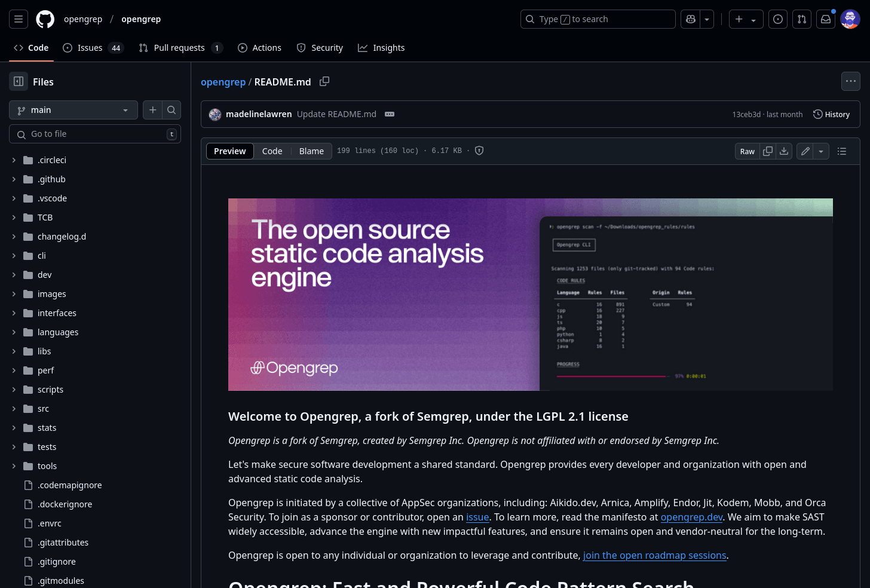This screenshot has height=588, width=870.
Task: Click the GitHub logo icon
Action: click(45, 19)
